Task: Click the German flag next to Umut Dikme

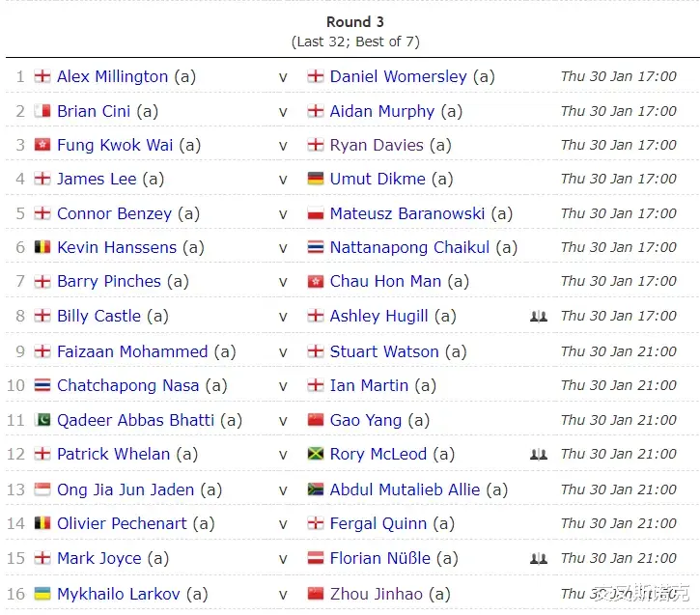Action: click(316, 179)
